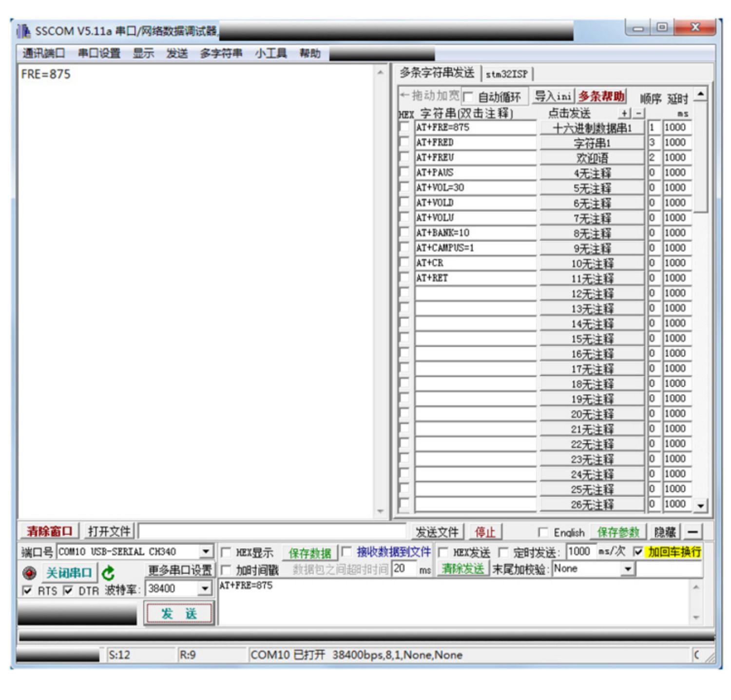Click the 清除窗口 button
Screen dimensions: 731x700
coord(50,531)
